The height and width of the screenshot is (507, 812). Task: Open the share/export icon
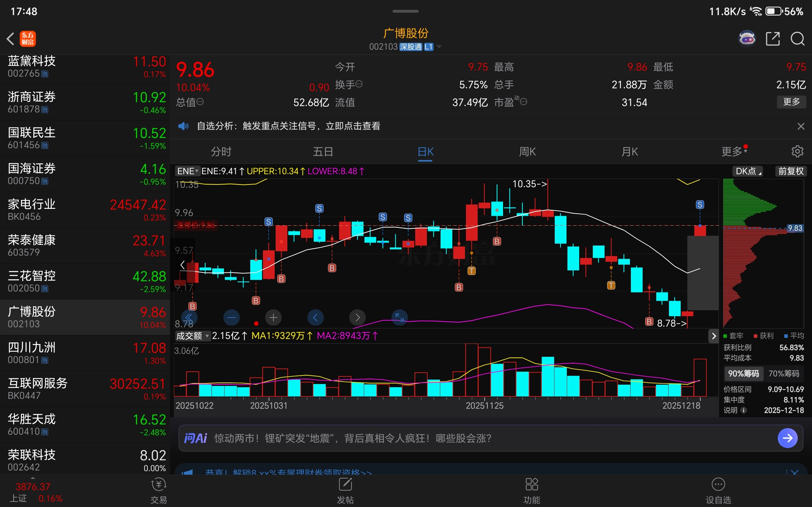click(772, 39)
